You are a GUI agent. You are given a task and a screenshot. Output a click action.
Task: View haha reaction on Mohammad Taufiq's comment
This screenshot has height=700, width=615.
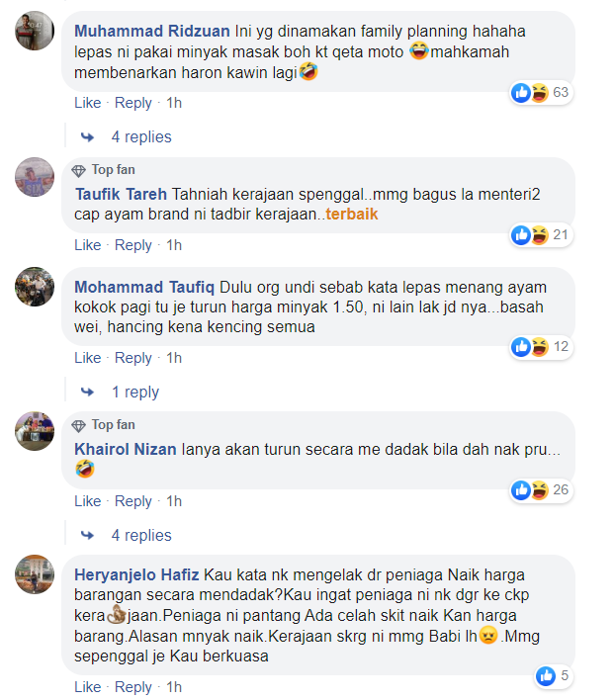click(x=539, y=347)
